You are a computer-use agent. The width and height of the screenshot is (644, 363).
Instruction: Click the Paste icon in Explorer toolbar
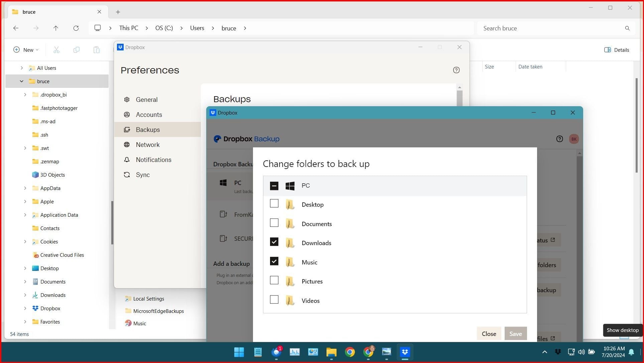point(96,50)
